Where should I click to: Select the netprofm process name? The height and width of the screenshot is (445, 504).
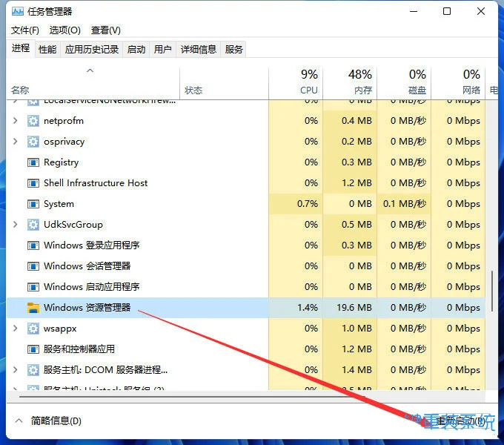[x=64, y=121]
